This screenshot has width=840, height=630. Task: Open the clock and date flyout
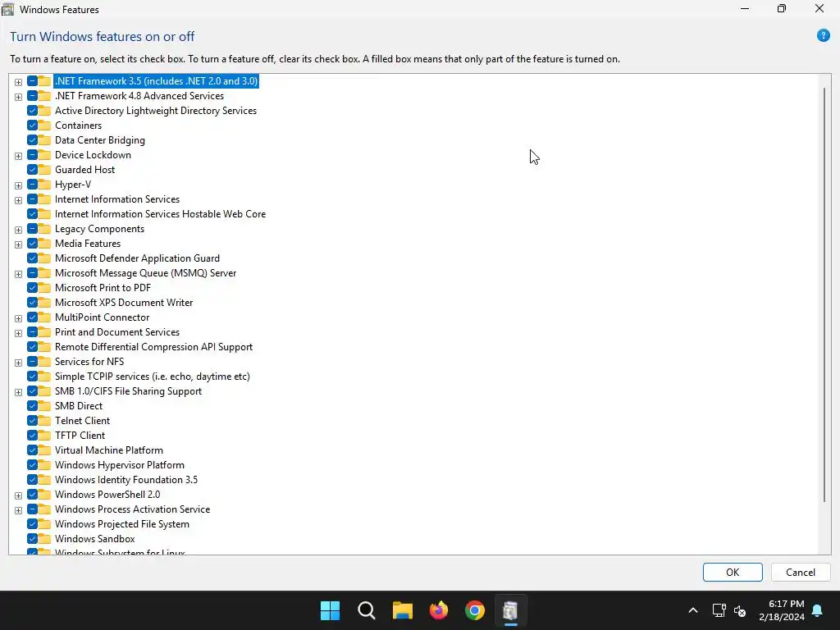782,610
